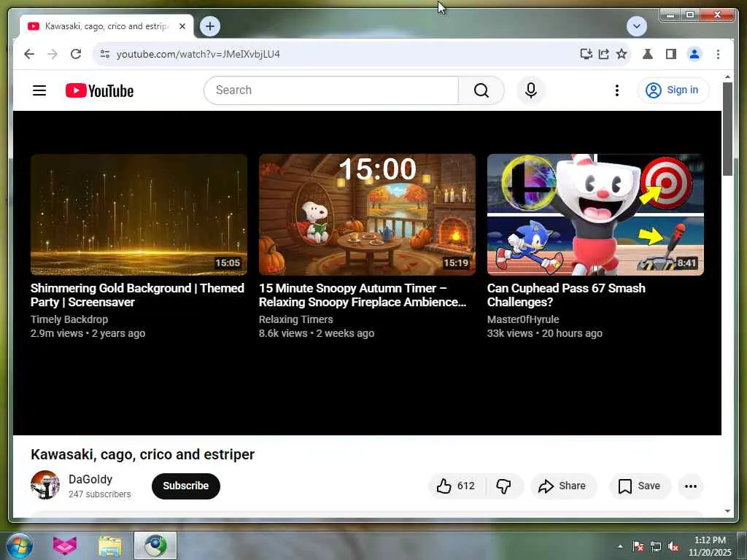
Task: Focus the YouTube Search field
Action: tap(331, 90)
